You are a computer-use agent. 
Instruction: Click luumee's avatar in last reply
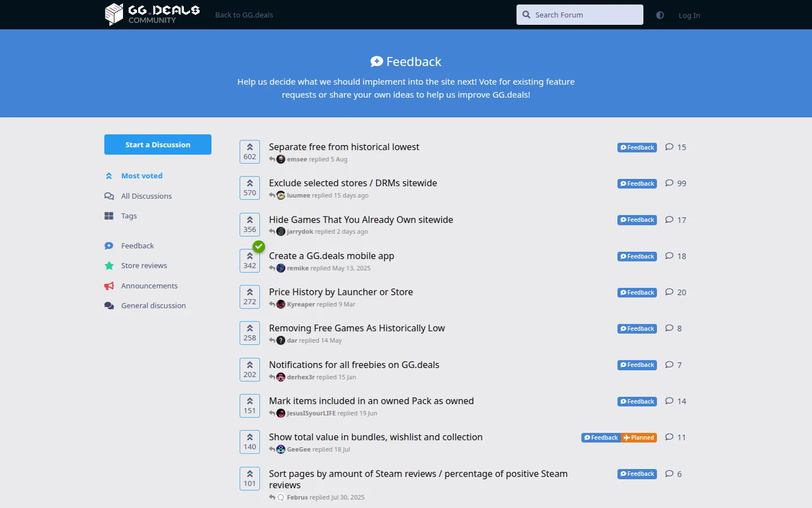click(281, 195)
